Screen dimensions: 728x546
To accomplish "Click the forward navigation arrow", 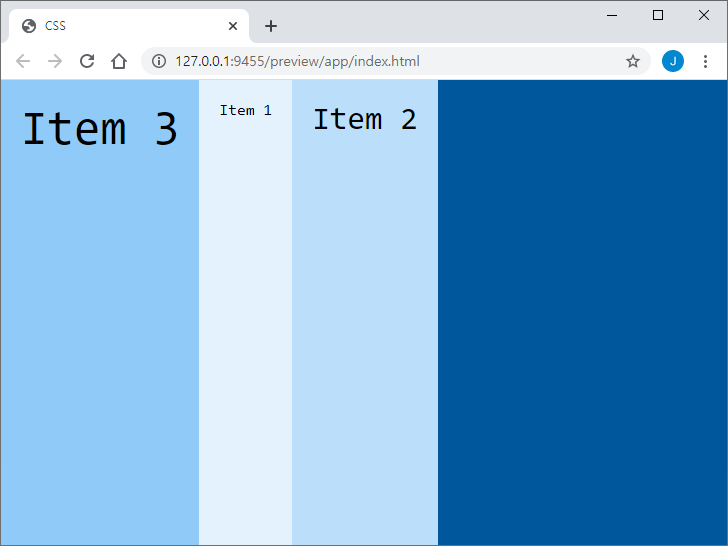I will click(55, 61).
